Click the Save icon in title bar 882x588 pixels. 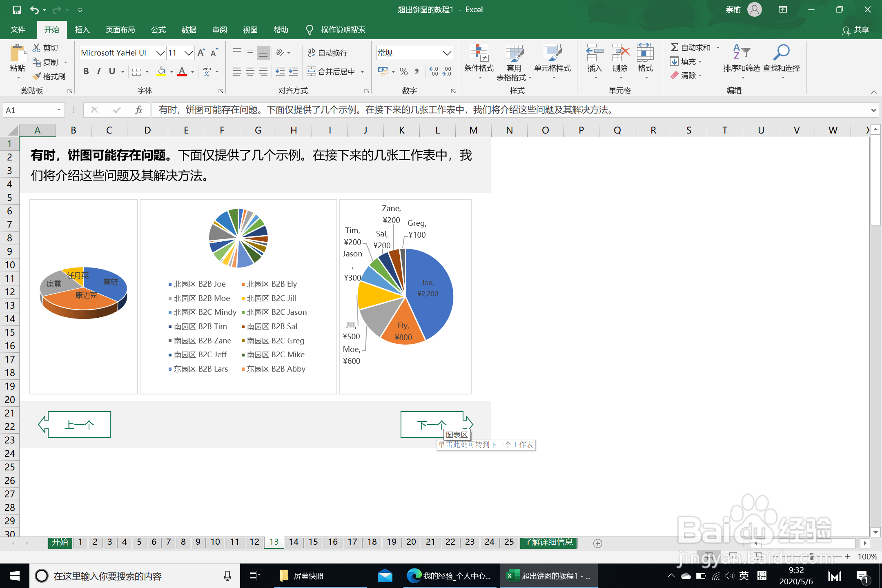coord(16,10)
